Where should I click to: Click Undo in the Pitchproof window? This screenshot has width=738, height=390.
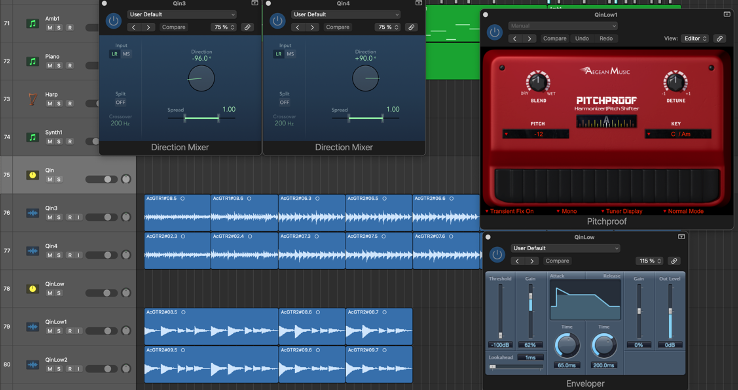click(x=582, y=39)
